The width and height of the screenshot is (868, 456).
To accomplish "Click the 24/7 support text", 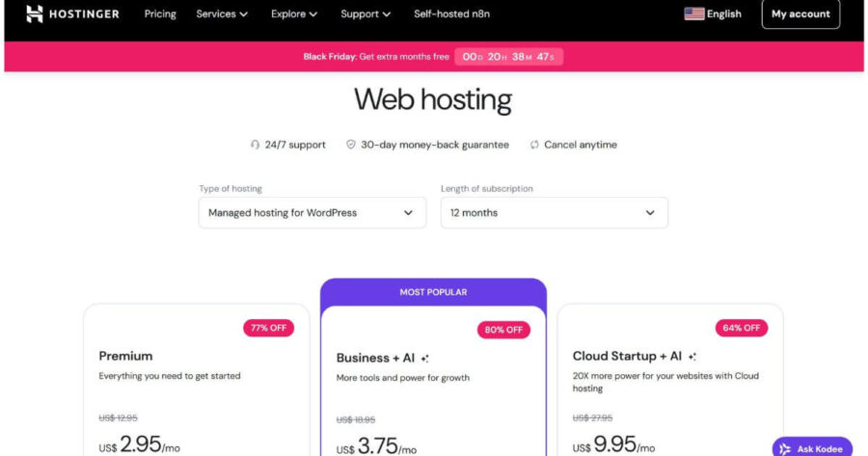I will coord(295,145).
